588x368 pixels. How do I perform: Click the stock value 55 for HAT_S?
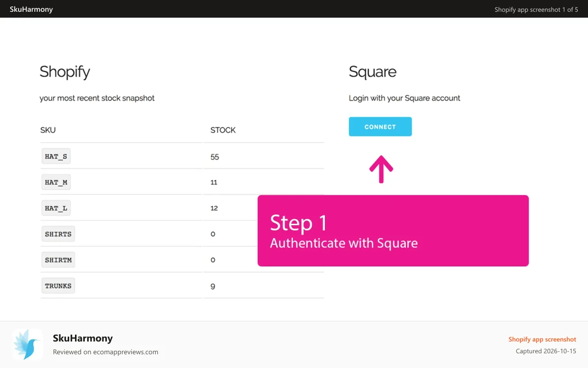(215, 157)
